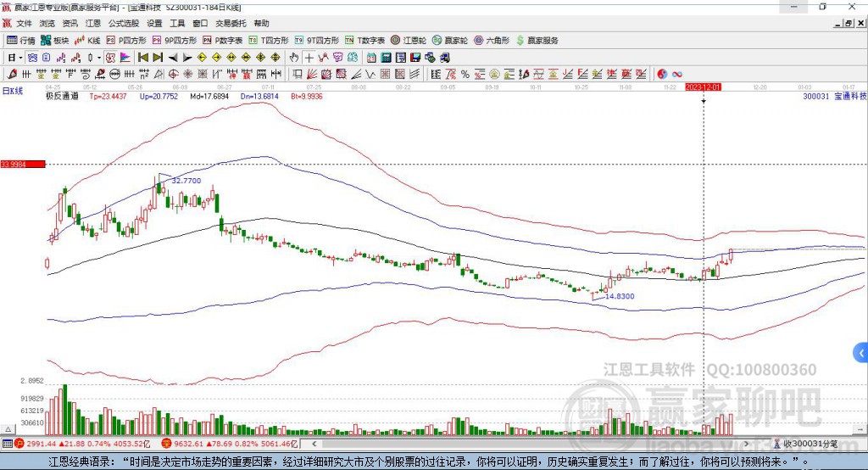Screen dimensions: 868x470
Task: Click the 2023-12-01 date marker
Action: point(703,87)
